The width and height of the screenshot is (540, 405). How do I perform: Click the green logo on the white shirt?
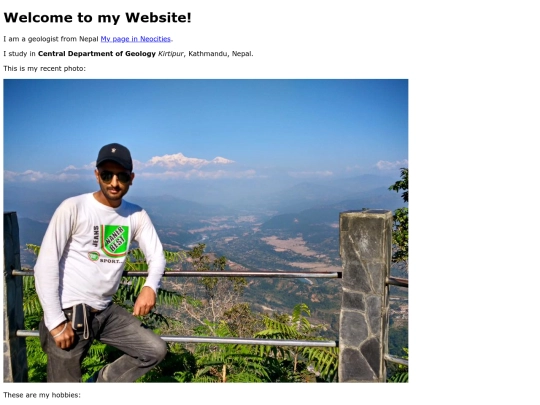115,240
